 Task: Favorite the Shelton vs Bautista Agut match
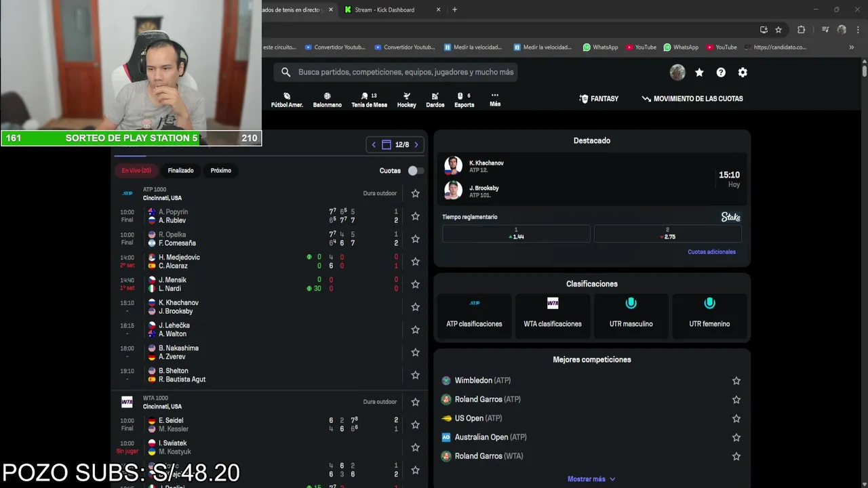coord(415,375)
